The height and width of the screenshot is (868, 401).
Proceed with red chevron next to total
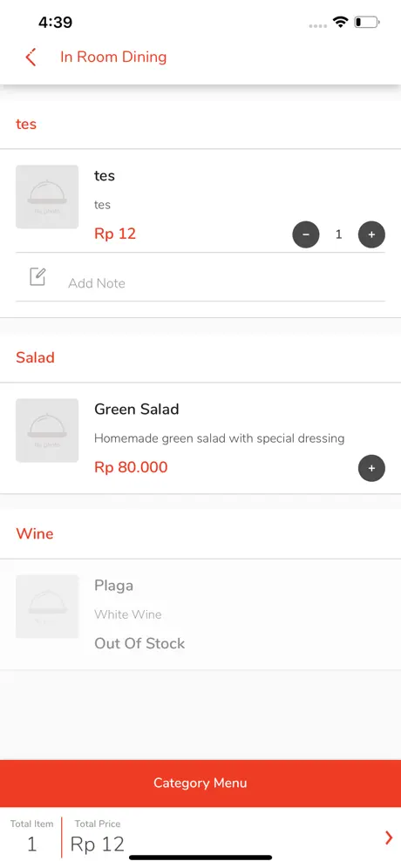click(389, 838)
